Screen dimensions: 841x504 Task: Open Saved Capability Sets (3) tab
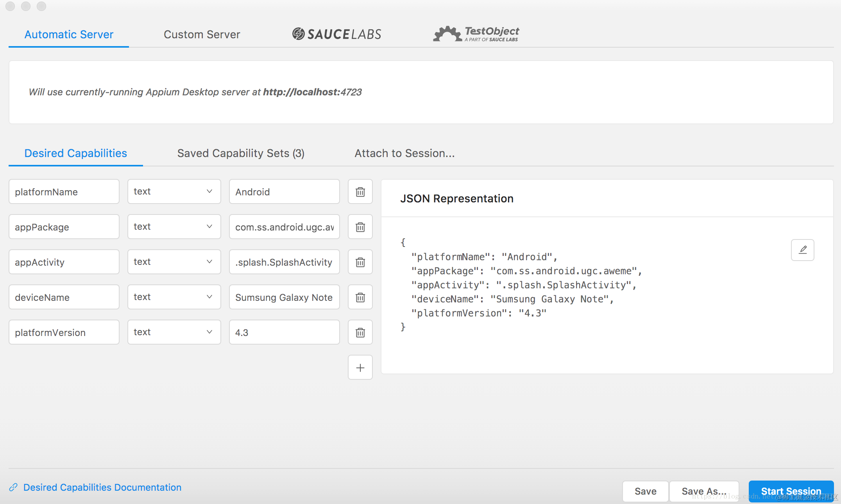pyautogui.click(x=241, y=153)
